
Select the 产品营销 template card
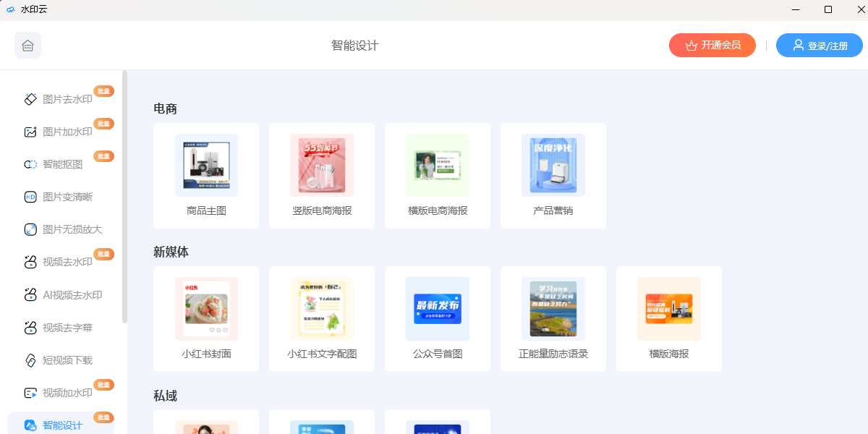[553, 176]
